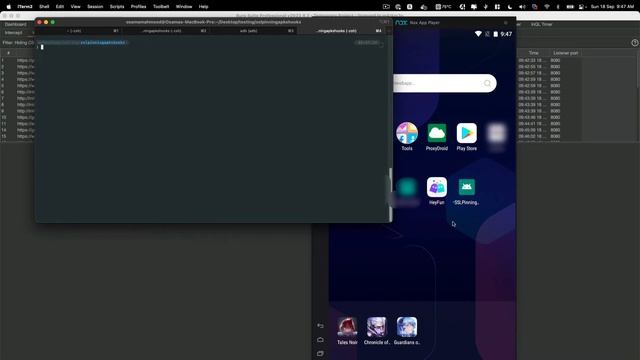Click the Do Not Disturb moon icon
The height and width of the screenshot is (360, 640).
coord(510,7)
